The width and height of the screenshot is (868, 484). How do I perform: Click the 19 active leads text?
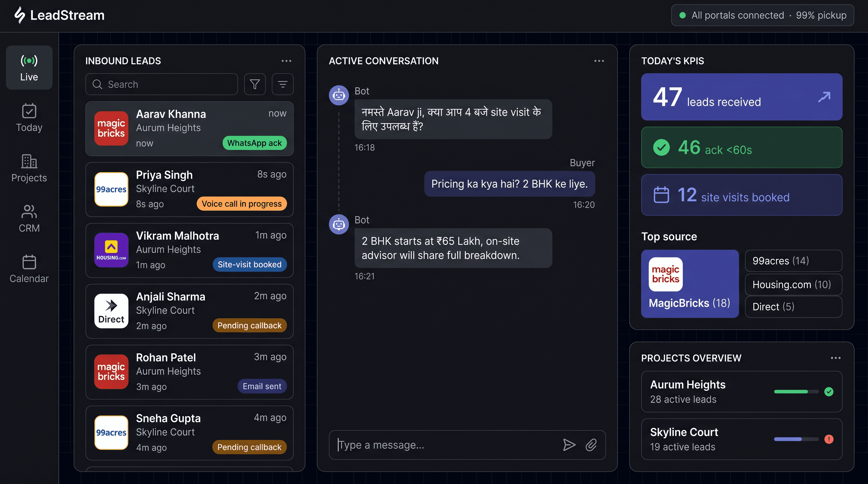click(x=682, y=447)
